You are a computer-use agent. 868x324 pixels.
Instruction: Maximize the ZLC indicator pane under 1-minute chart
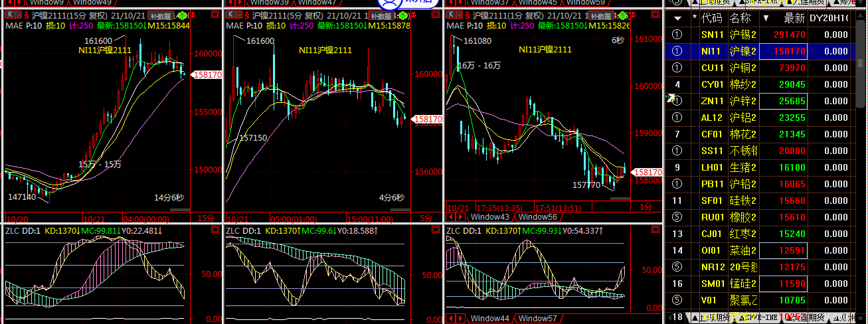click(x=655, y=230)
